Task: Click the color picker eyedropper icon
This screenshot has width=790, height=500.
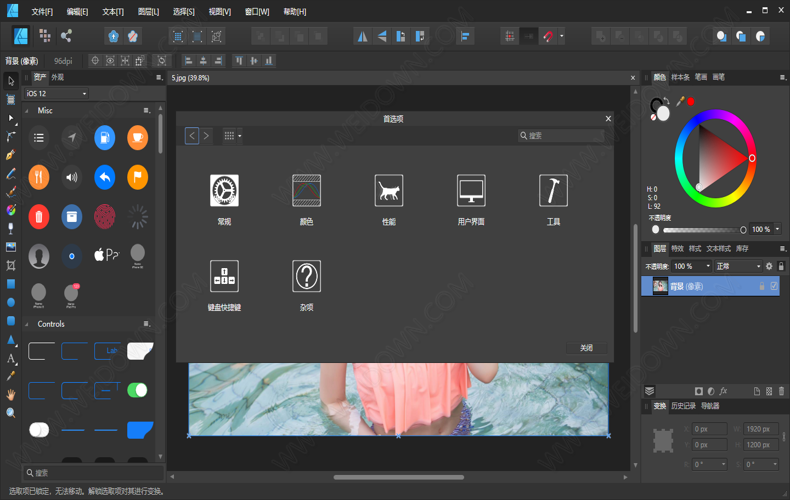Action: (680, 102)
